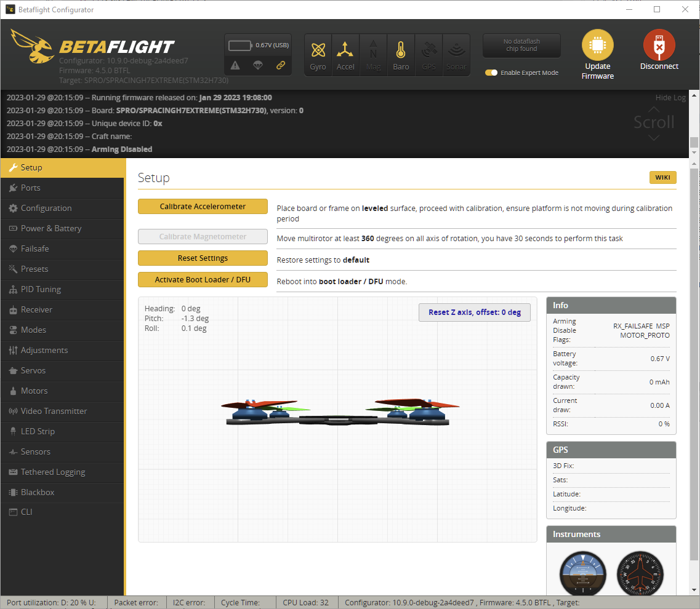The height and width of the screenshot is (609, 700).
Task: Click the battery warning triangle icon
Action: click(235, 66)
